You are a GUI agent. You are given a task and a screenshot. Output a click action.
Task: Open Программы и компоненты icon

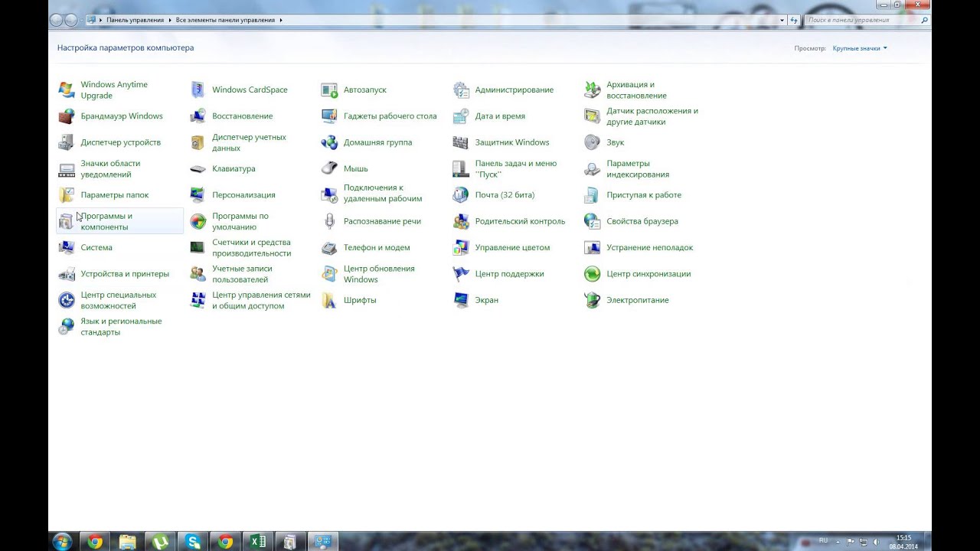click(x=67, y=221)
